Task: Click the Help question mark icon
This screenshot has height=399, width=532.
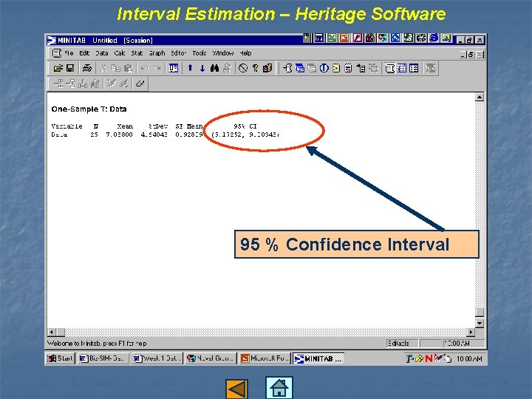Action: 256,68
